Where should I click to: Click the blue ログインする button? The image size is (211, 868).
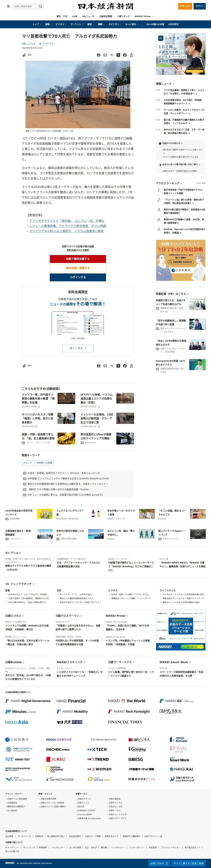78,277
